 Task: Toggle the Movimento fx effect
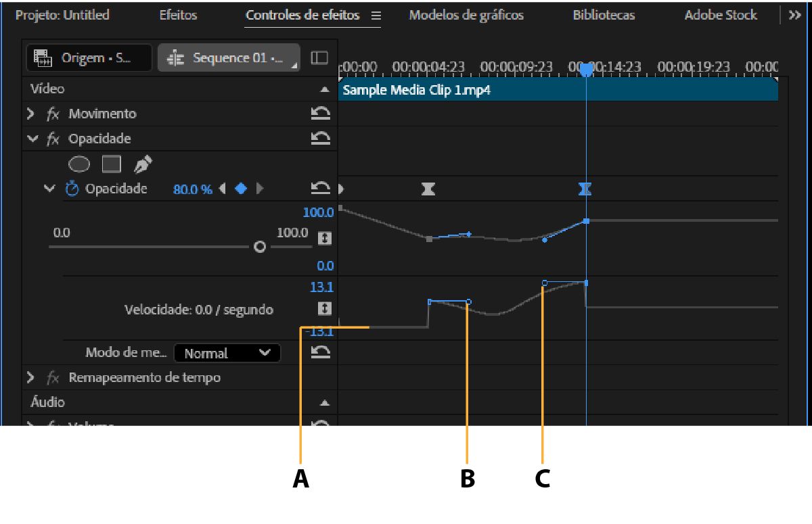53,114
